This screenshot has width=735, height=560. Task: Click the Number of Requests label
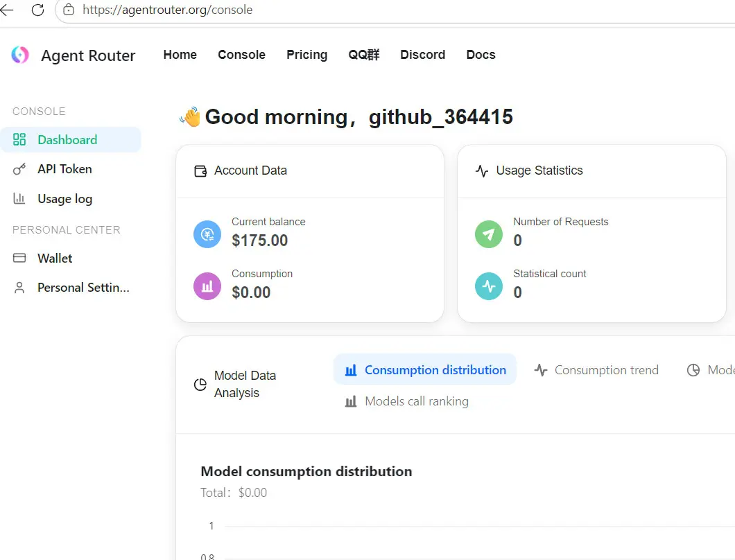point(561,222)
